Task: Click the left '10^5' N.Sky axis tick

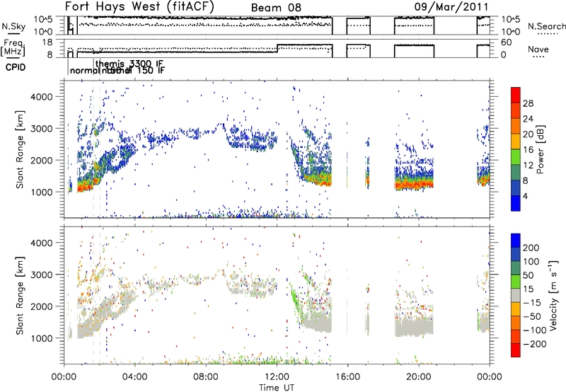Action: point(44,20)
